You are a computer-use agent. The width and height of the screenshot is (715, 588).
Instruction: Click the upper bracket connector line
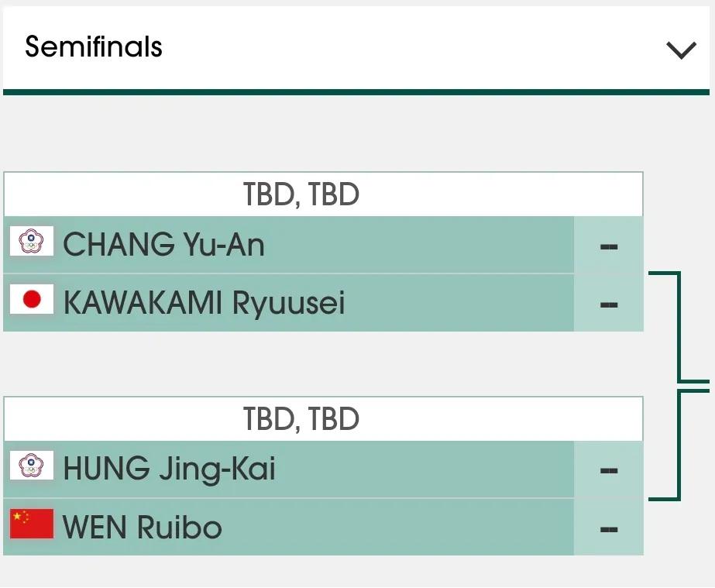click(x=679, y=327)
